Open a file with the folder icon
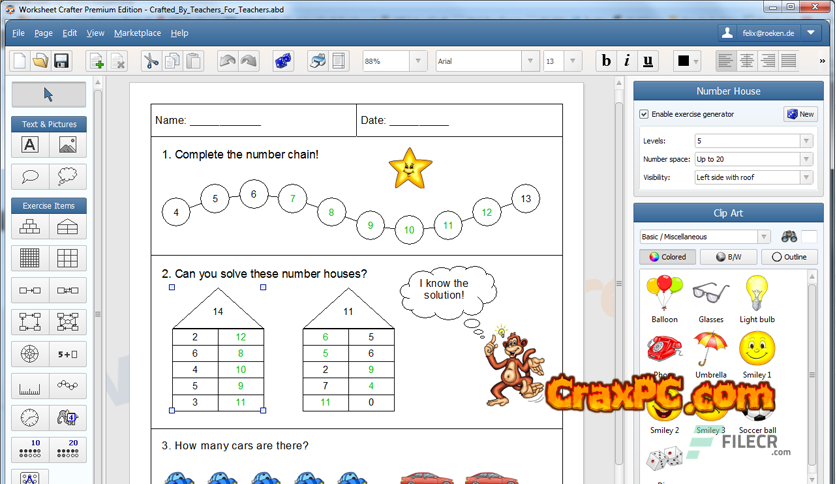This screenshot has height=484, width=836. [x=40, y=61]
